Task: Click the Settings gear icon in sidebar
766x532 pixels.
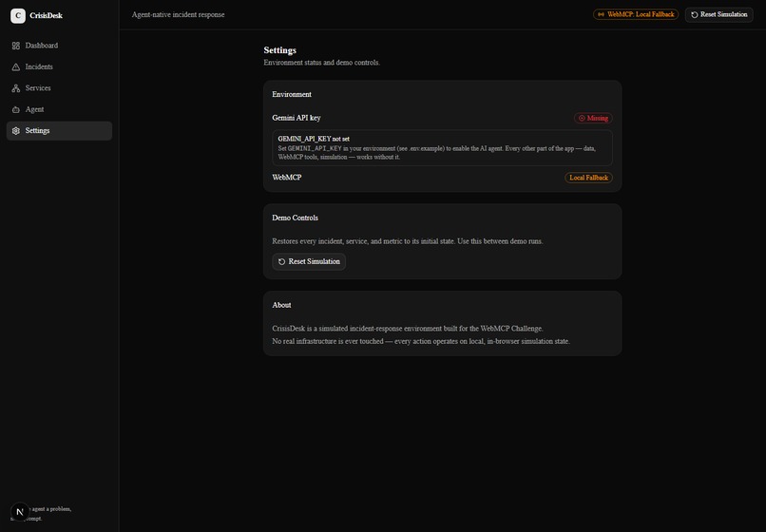Action: 16,131
